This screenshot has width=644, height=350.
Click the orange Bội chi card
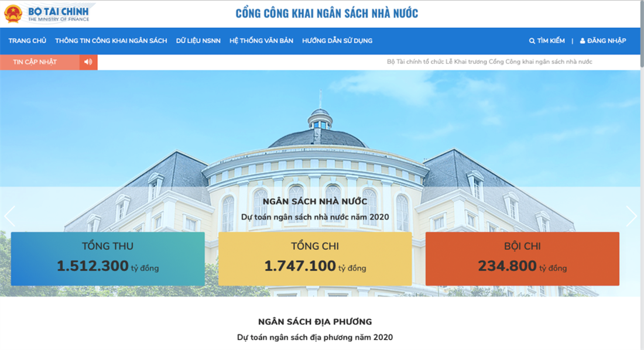point(522,259)
